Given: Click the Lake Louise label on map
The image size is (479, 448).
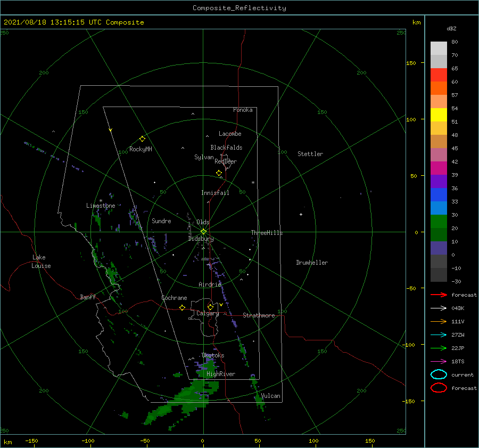Looking at the screenshot, I should click(x=41, y=262).
